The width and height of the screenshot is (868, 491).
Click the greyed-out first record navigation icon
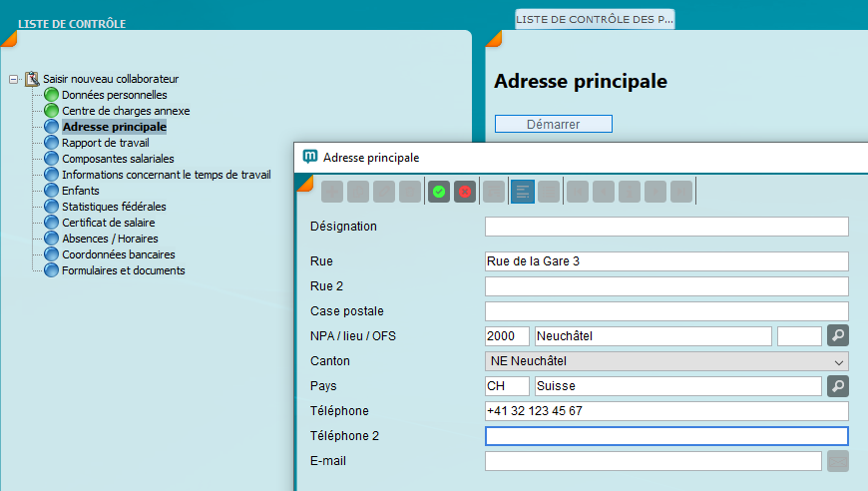pos(578,192)
